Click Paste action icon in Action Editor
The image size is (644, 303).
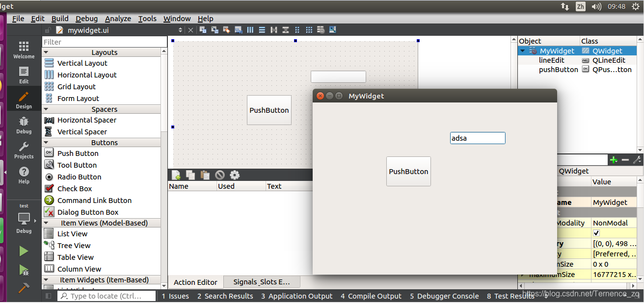(205, 175)
